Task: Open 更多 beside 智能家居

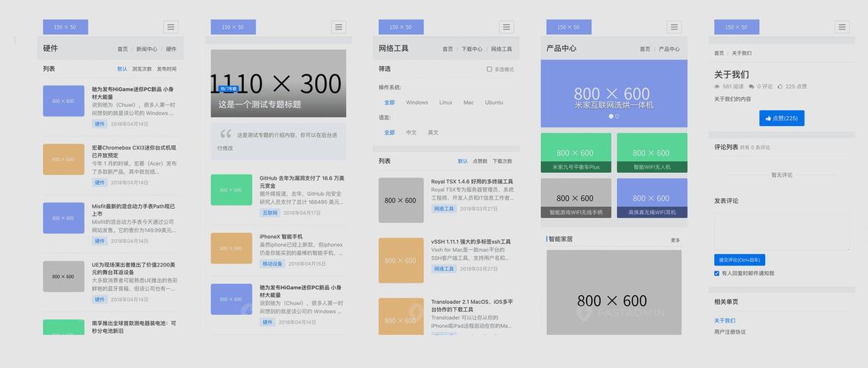Action: (675, 240)
